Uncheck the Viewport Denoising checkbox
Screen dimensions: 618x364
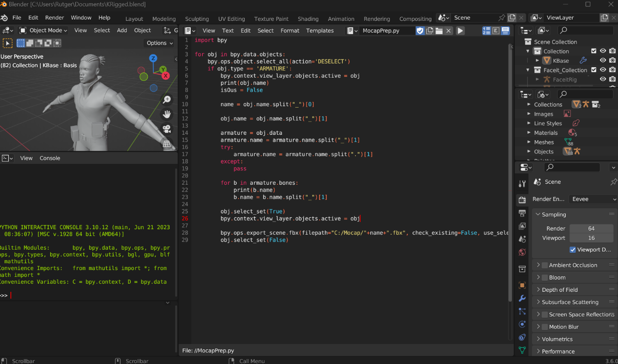point(573,250)
